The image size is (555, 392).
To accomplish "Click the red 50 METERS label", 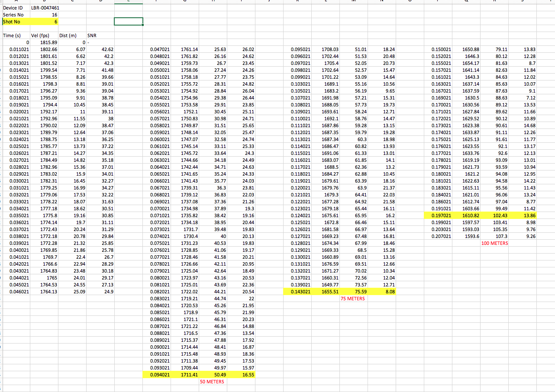I will [212, 382].
